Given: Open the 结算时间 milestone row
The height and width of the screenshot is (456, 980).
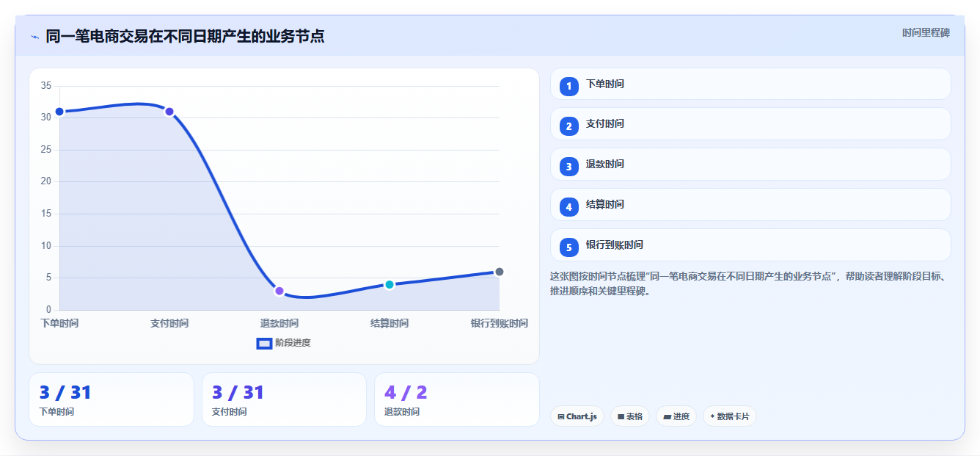Looking at the screenshot, I should pyautogui.click(x=750, y=205).
